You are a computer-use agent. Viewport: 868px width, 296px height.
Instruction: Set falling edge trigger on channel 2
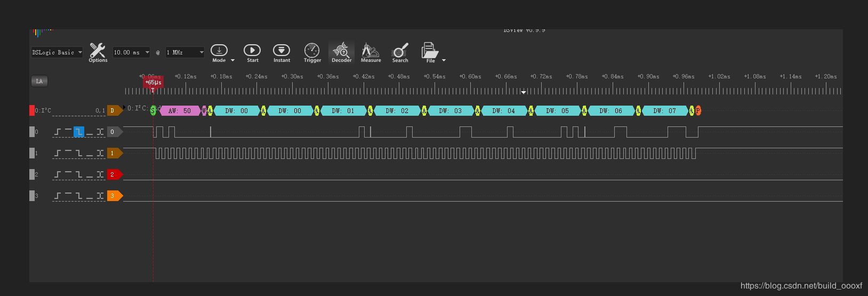click(x=79, y=174)
